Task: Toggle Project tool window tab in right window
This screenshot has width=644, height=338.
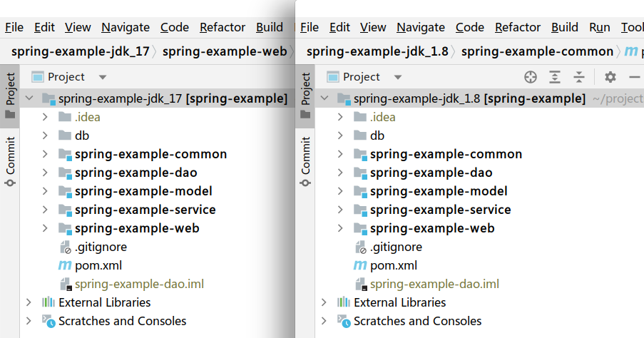Action: (305, 96)
